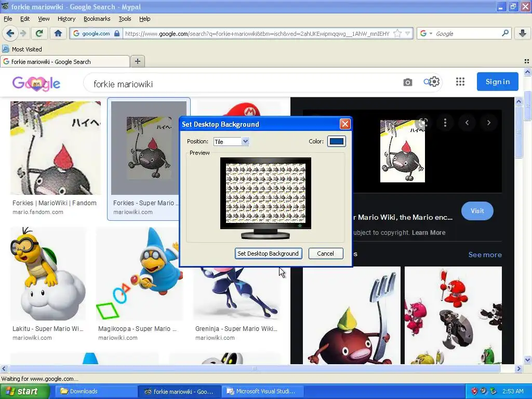Open a new tab with plus button
This screenshot has width=532, height=399.
[x=137, y=61]
